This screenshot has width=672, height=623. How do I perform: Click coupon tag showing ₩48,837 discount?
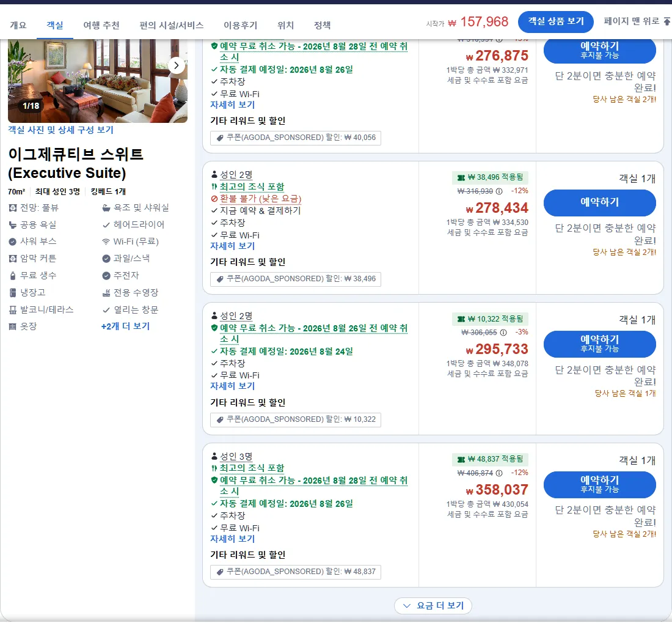pos(295,572)
